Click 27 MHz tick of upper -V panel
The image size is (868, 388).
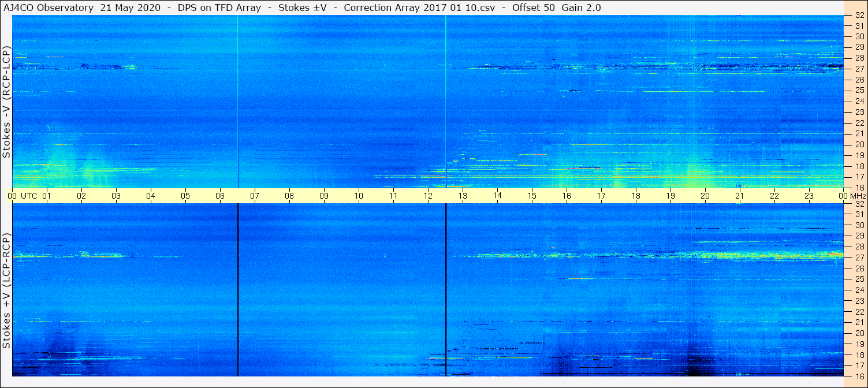point(859,69)
